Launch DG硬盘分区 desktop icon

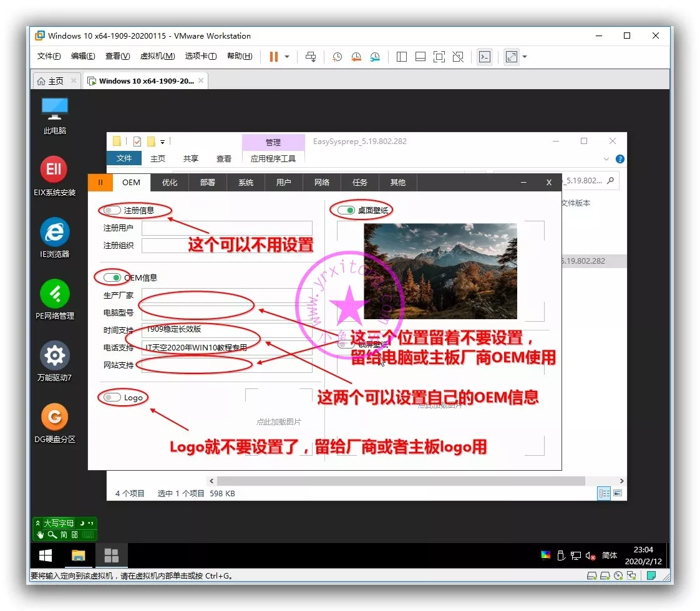point(55,417)
